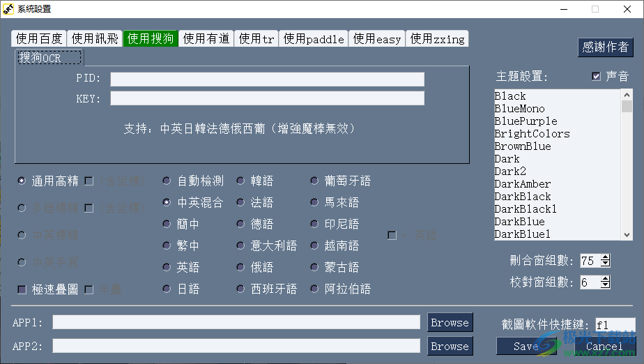Choose the Dark theme
The width and height of the screenshot is (644, 364).
(x=558, y=159)
